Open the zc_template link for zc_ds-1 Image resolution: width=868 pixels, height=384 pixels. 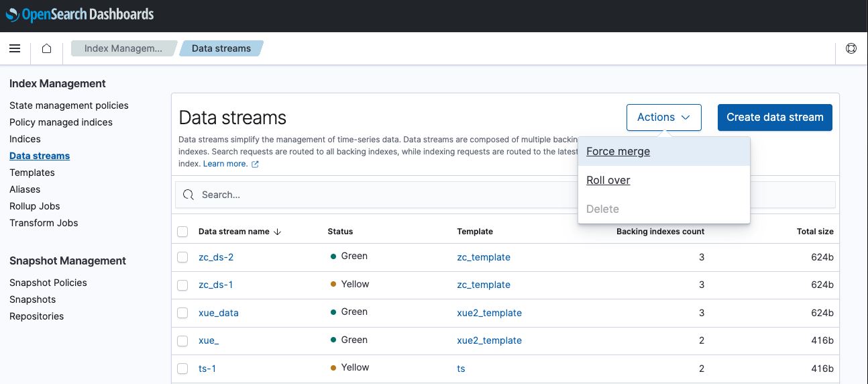point(483,285)
